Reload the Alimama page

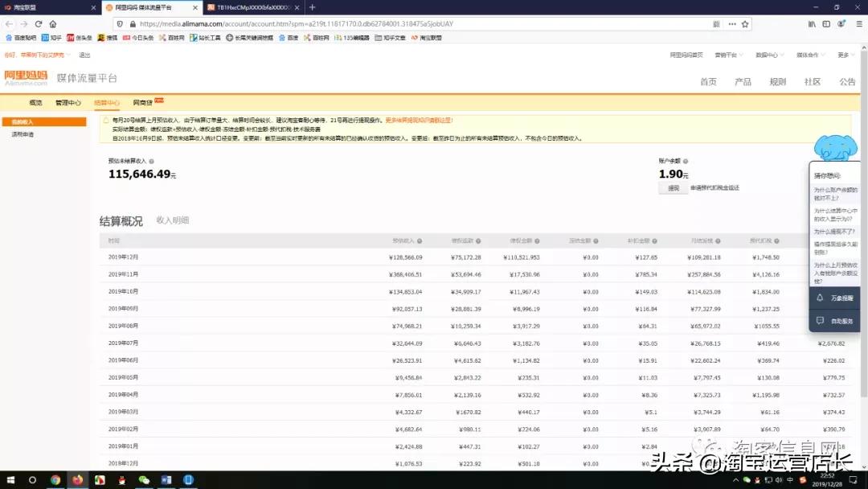click(x=39, y=24)
